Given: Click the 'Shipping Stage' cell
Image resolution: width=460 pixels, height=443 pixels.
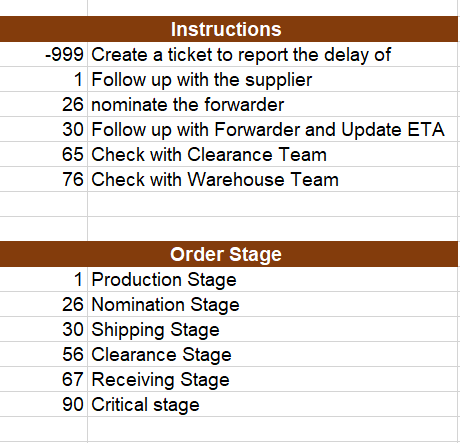Looking at the screenshot, I should click(273, 329).
